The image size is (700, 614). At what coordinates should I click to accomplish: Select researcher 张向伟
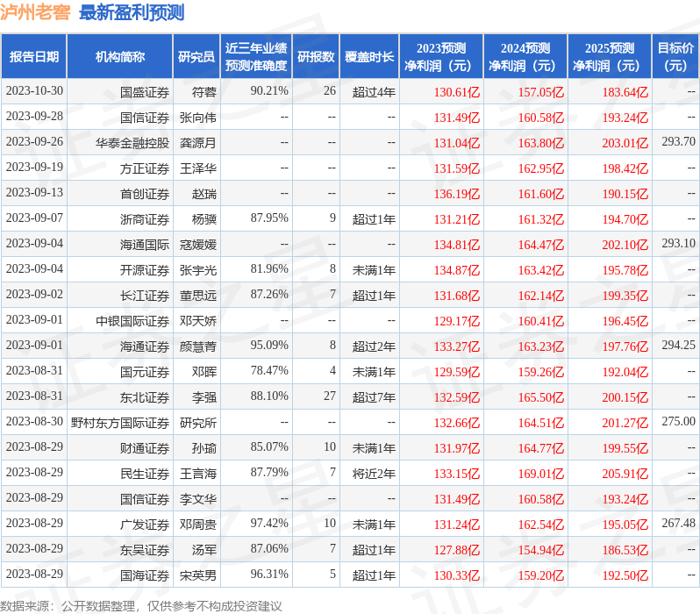(198, 118)
